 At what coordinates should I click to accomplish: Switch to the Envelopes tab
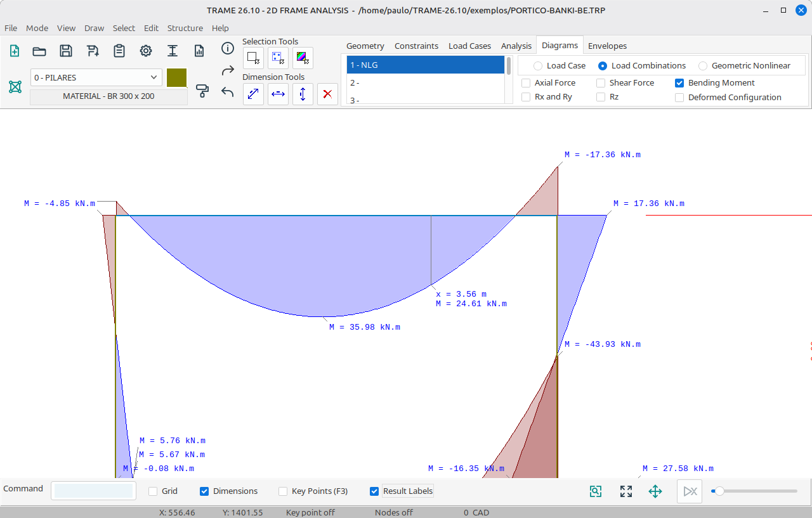pos(607,46)
